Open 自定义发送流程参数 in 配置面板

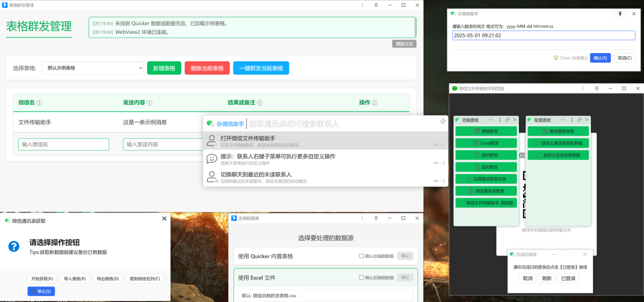pos(558,155)
